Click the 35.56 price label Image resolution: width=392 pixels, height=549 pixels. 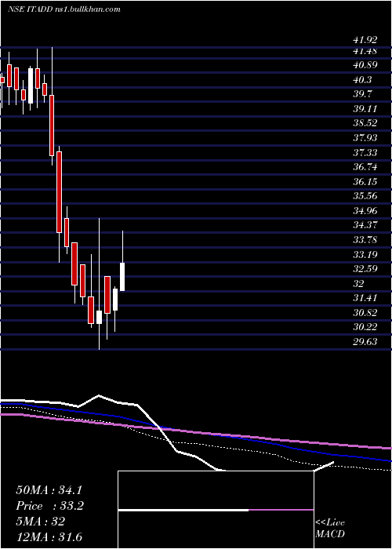tap(365, 196)
